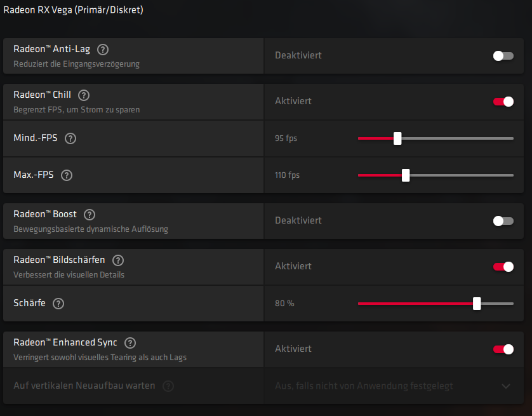
Task: Open help for Radeon Chill
Action: coord(83,95)
